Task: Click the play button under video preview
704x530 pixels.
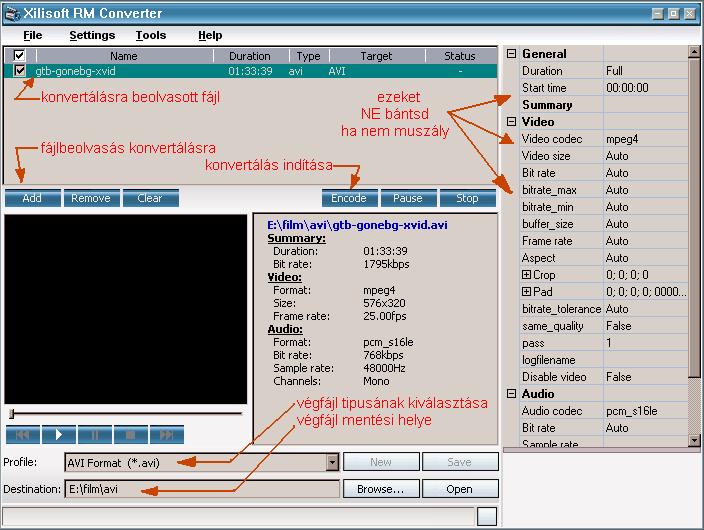Action: pyautogui.click(x=59, y=435)
